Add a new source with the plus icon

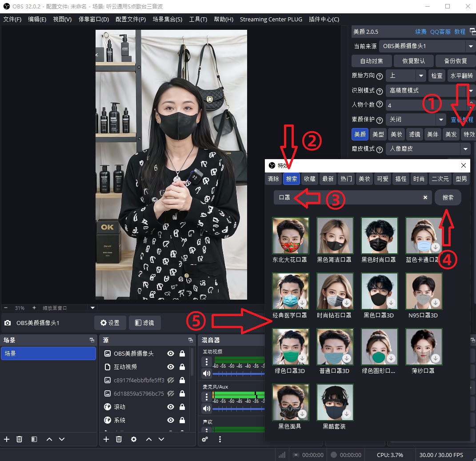(x=106, y=439)
